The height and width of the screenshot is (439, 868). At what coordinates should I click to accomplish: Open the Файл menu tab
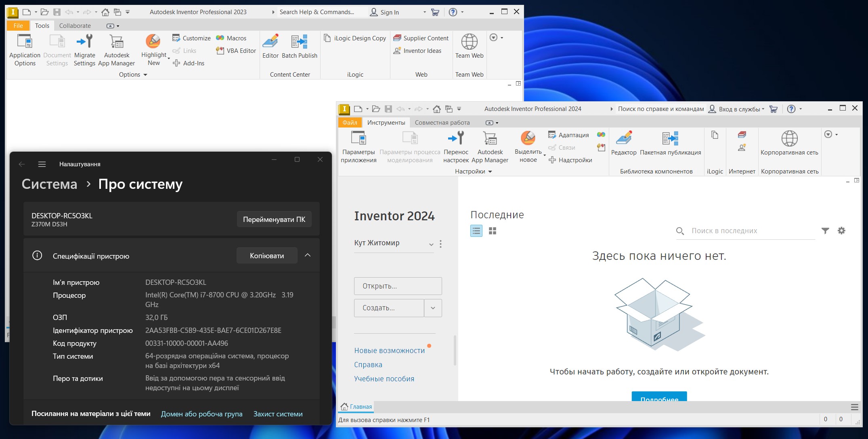pos(350,123)
